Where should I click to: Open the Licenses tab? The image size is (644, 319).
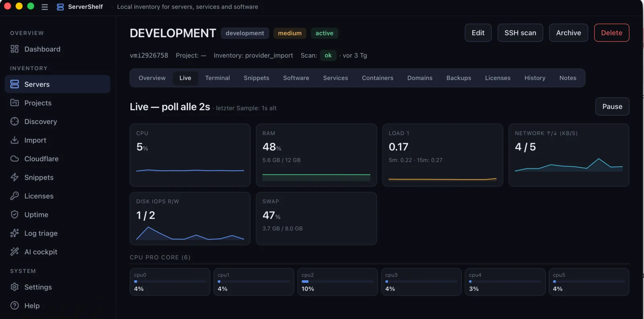(497, 78)
